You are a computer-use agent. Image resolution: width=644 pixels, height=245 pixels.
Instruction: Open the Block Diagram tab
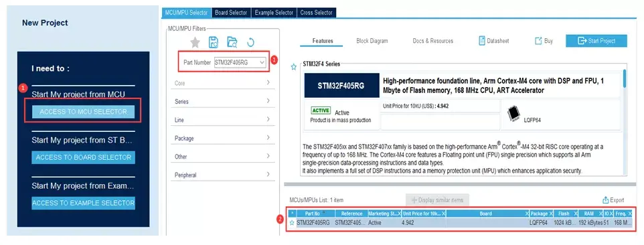tap(372, 41)
